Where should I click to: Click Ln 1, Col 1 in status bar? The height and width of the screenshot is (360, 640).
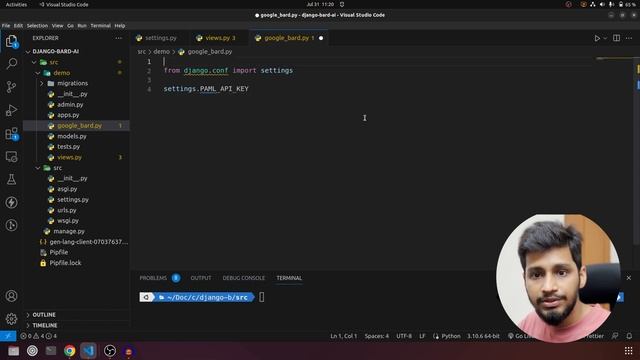344,336
